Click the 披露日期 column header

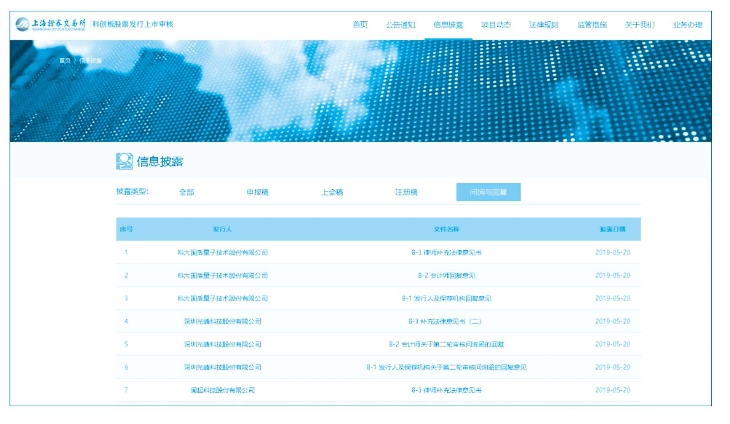pos(612,229)
